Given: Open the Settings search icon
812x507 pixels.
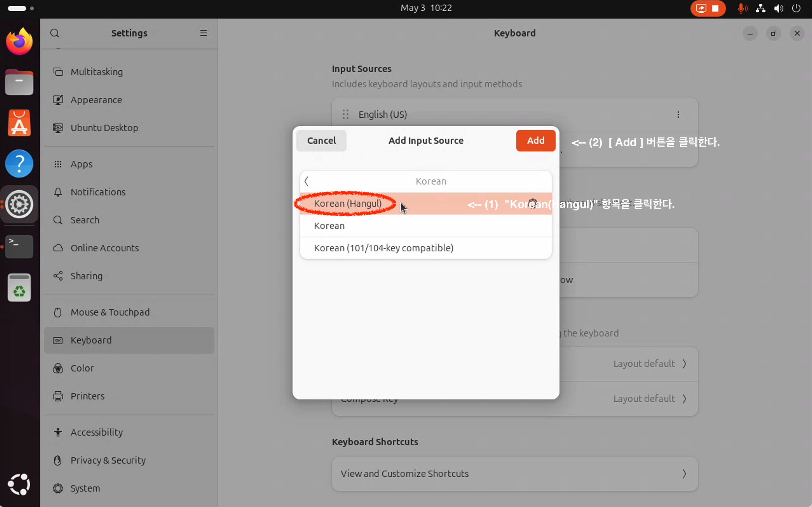Looking at the screenshot, I should pyautogui.click(x=55, y=33).
